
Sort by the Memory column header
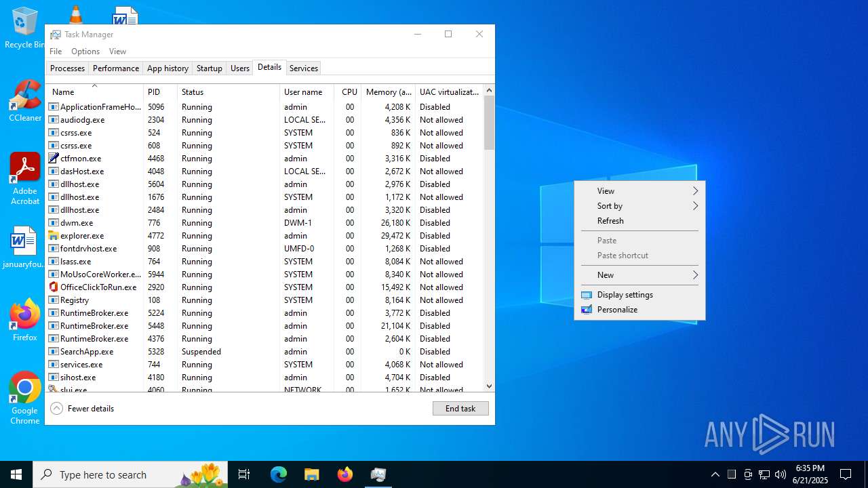(x=389, y=92)
